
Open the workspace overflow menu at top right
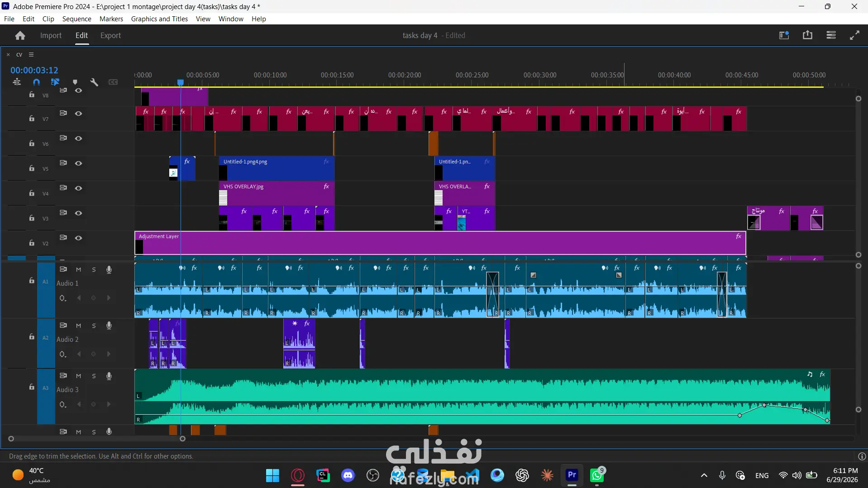tap(831, 35)
